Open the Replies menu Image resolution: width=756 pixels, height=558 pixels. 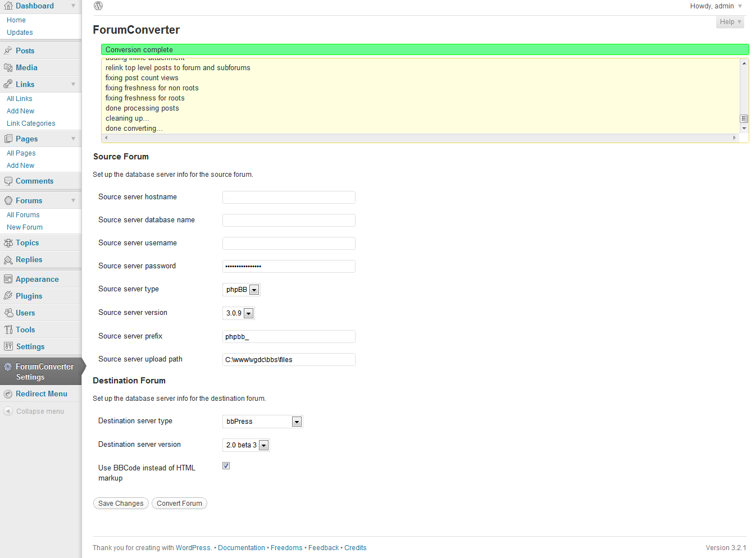[x=29, y=259]
